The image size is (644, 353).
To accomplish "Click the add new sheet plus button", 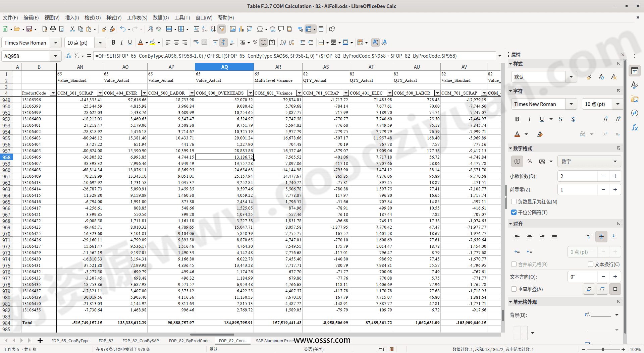I will 40,341.
